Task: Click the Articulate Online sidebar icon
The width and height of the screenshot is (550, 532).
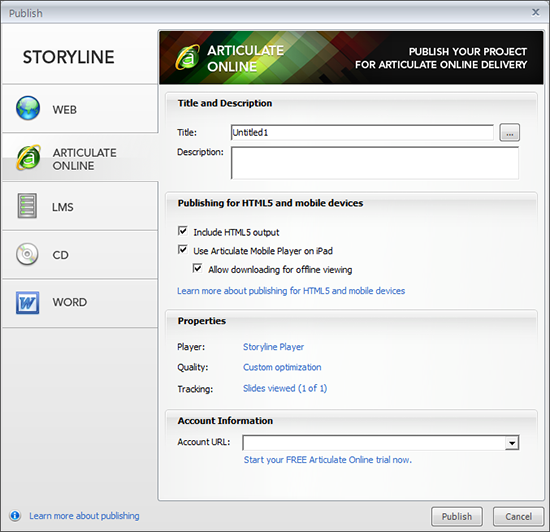Action: pos(28,157)
